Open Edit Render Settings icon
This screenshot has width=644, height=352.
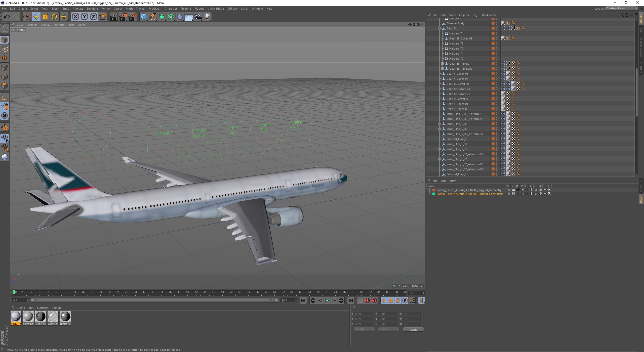click(x=132, y=17)
